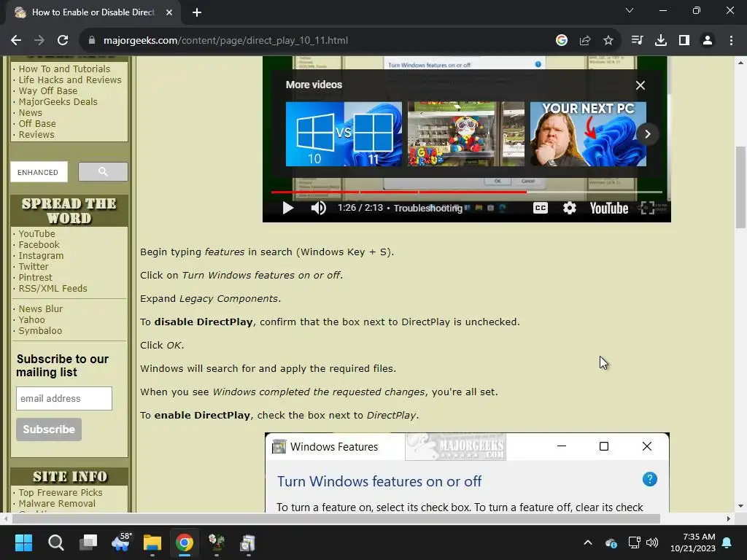The width and height of the screenshot is (747, 560).
Task: Open Chrome three-dot menu
Action: 731,41
